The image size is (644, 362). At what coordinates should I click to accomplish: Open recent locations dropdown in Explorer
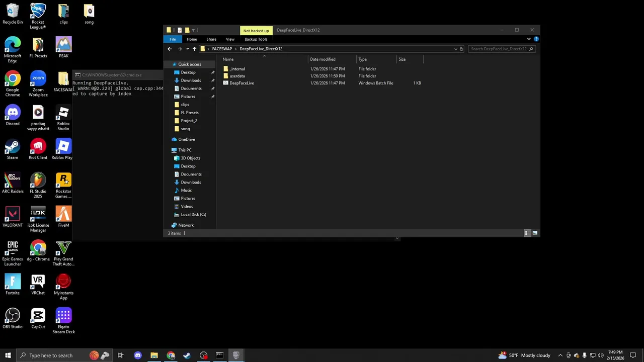tap(188, 49)
